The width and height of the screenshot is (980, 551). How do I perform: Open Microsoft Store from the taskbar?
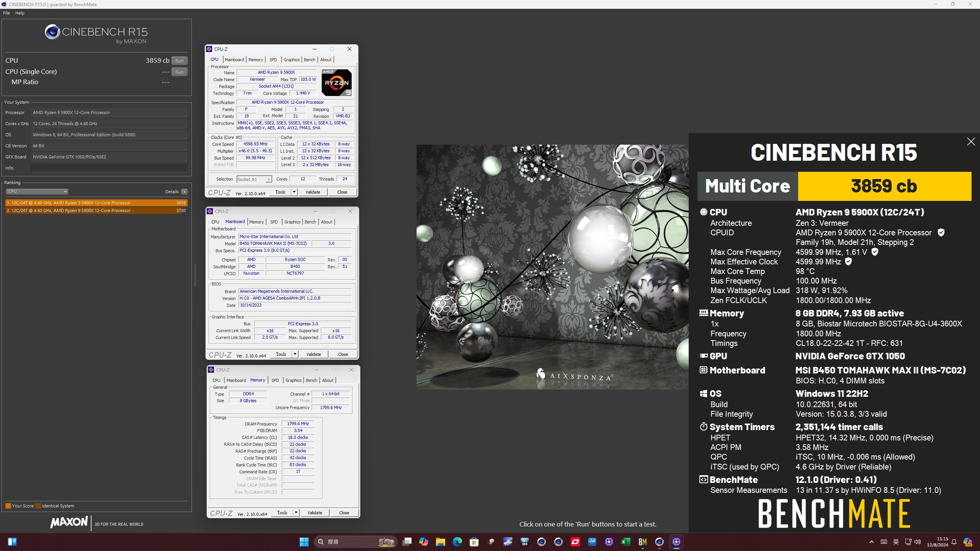pos(474,542)
